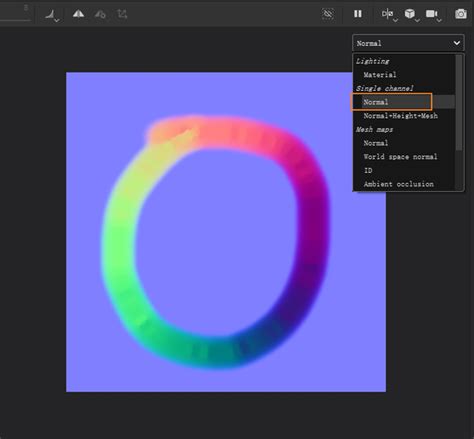Viewport: 474px width, 439px height.
Task: Open the symmetry mirror display options
Action: pyautogui.click(x=388, y=14)
